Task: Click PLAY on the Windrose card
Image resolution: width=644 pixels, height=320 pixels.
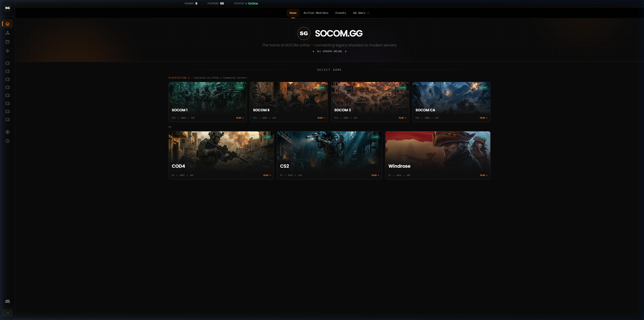Action: point(484,175)
